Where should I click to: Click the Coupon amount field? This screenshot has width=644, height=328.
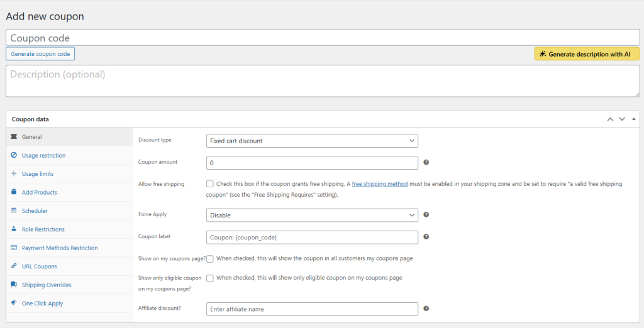pos(312,163)
